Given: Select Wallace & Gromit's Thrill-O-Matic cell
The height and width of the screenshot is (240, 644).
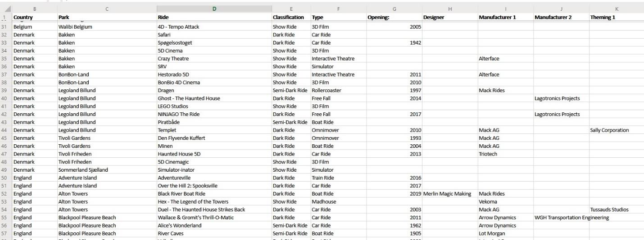Looking at the screenshot, I should 214,218.
